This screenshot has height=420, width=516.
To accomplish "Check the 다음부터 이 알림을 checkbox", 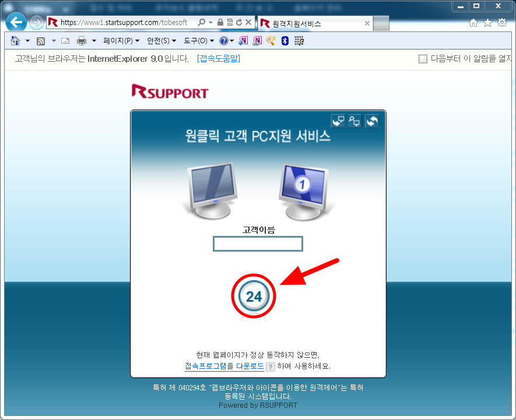I will 423,59.
